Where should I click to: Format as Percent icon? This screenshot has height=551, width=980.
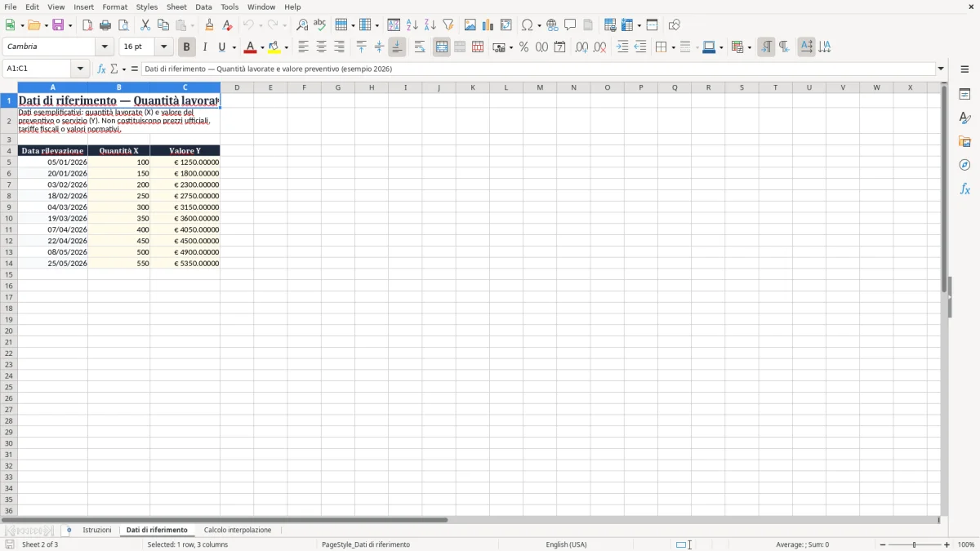[523, 47]
